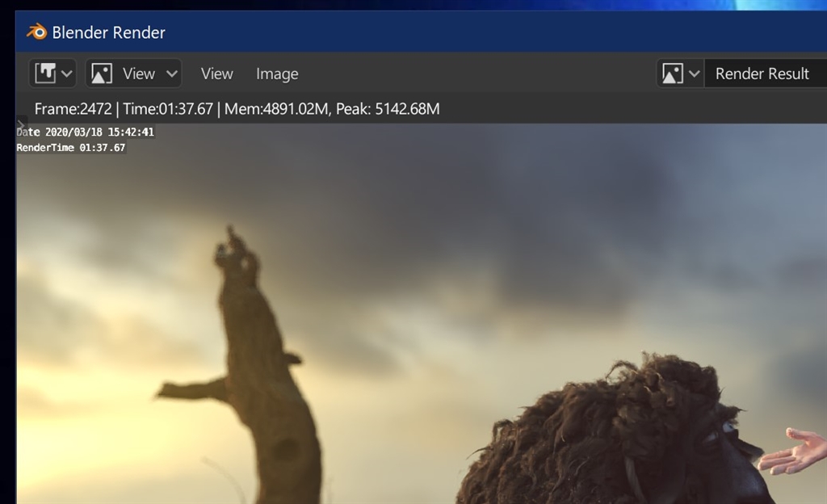Image resolution: width=827 pixels, height=504 pixels.
Task: Click the Mem:4891.02M status text
Action: (x=276, y=109)
